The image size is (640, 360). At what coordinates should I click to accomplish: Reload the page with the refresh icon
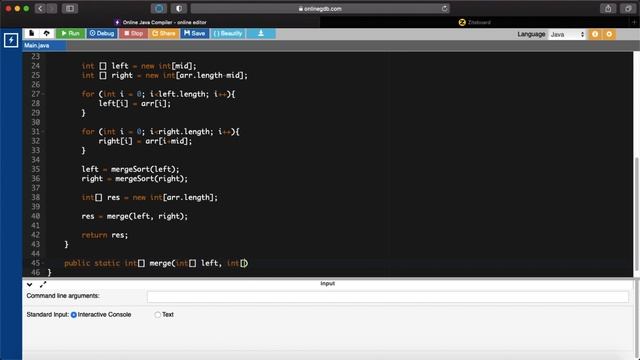[x=444, y=9]
